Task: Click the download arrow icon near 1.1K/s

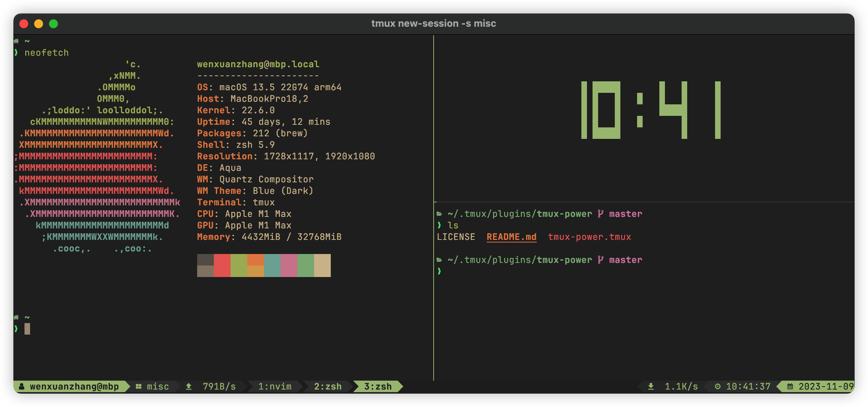Action: coord(650,386)
